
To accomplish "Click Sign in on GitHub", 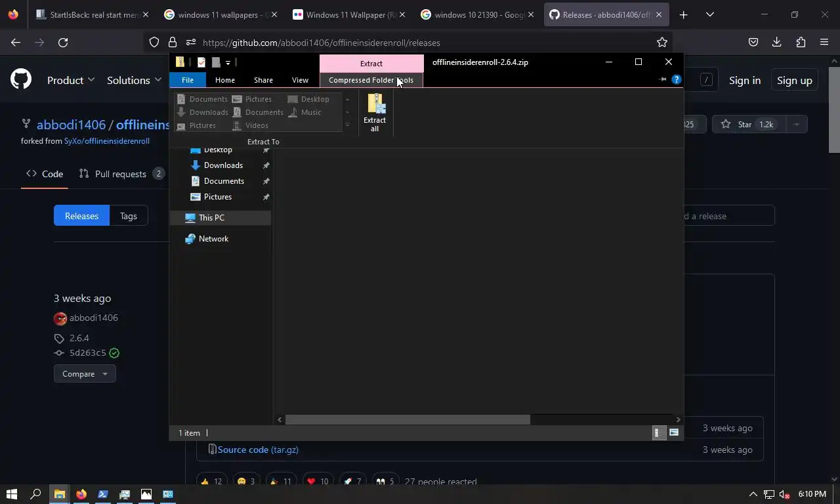I will (x=745, y=80).
